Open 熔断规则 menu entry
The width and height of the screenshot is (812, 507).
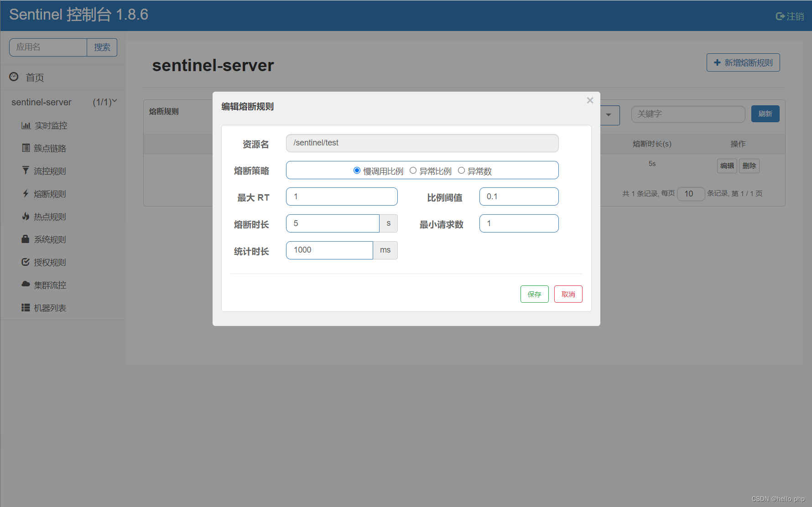[50, 194]
